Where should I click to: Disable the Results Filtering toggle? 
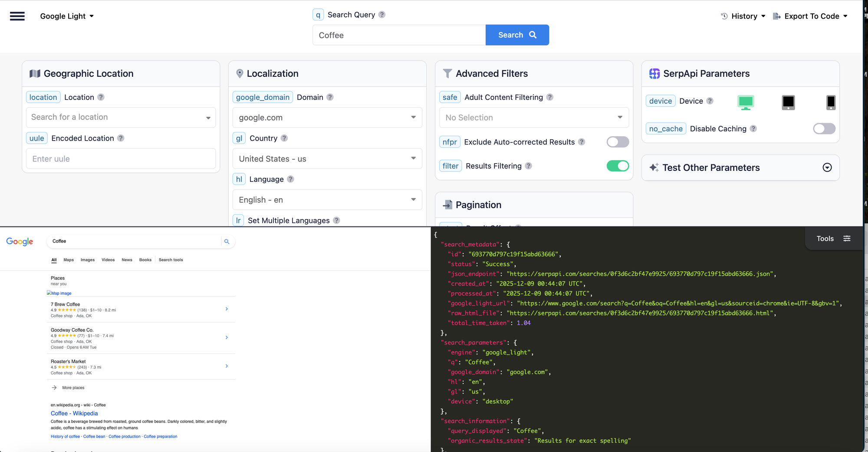618,166
